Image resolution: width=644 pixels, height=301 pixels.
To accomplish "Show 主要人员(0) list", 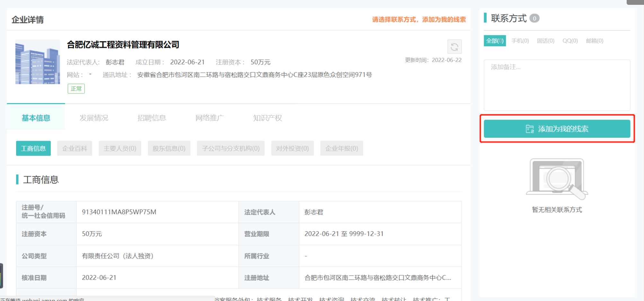I will (x=120, y=148).
